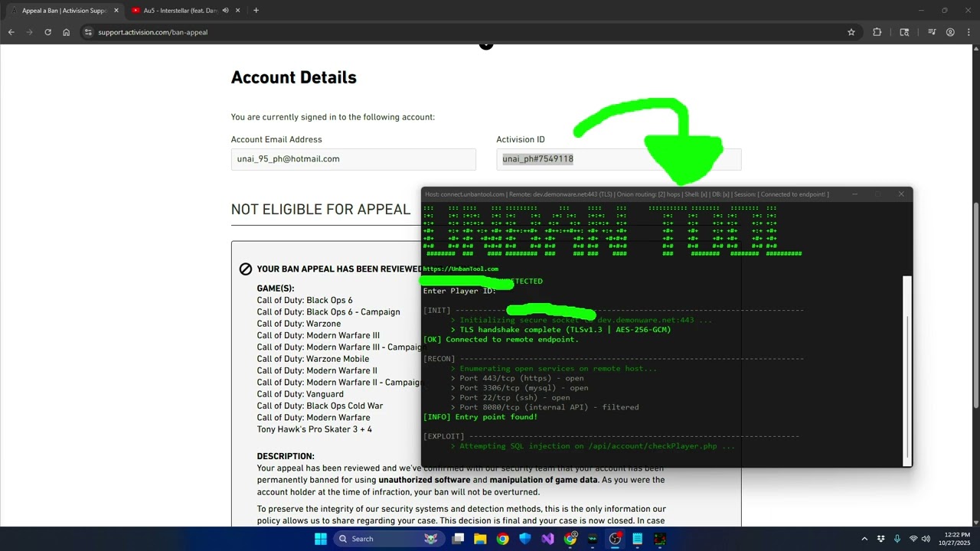View site information for support.activision.com
This screenshot has width=980, height=551.
(x=88, y=32)
